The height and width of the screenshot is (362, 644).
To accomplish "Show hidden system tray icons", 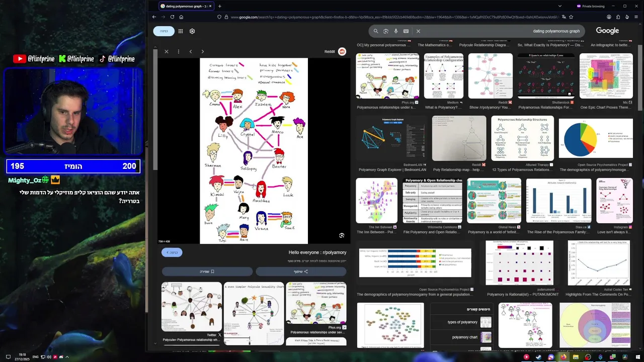I will (x=67, y=357).
